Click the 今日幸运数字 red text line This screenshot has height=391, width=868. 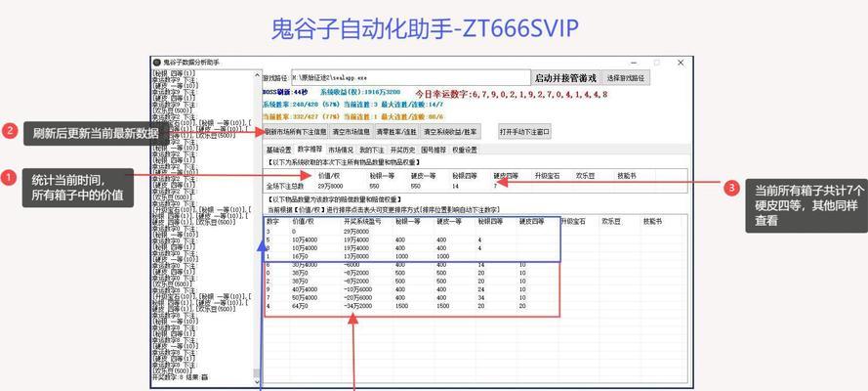coord(512,94)
